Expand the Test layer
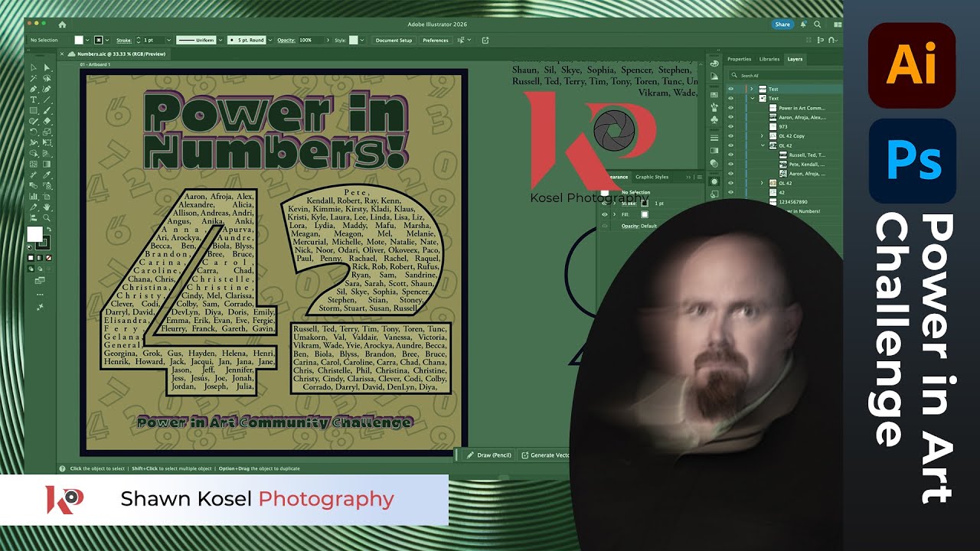 [x=752, y=89]
